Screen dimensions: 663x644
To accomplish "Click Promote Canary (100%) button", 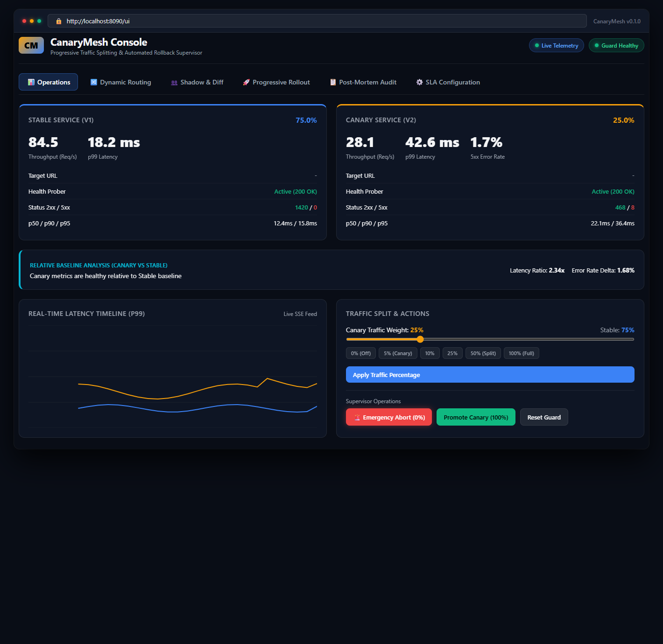I will point(476,417).
